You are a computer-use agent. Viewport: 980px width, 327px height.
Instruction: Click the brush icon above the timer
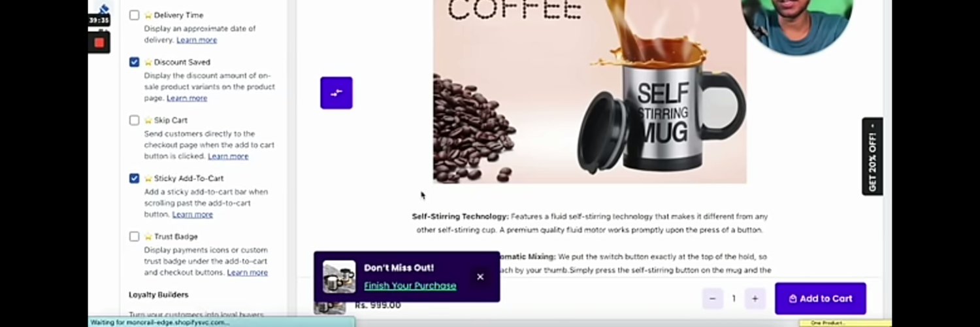coord(103,9)
